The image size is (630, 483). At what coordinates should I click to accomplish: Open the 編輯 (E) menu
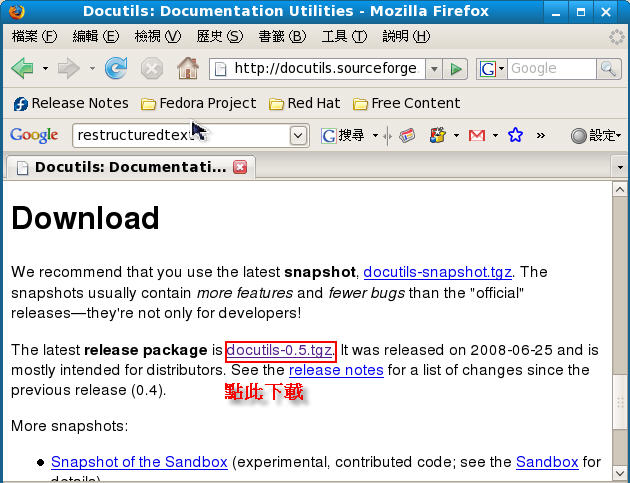(x=96, y=37)
